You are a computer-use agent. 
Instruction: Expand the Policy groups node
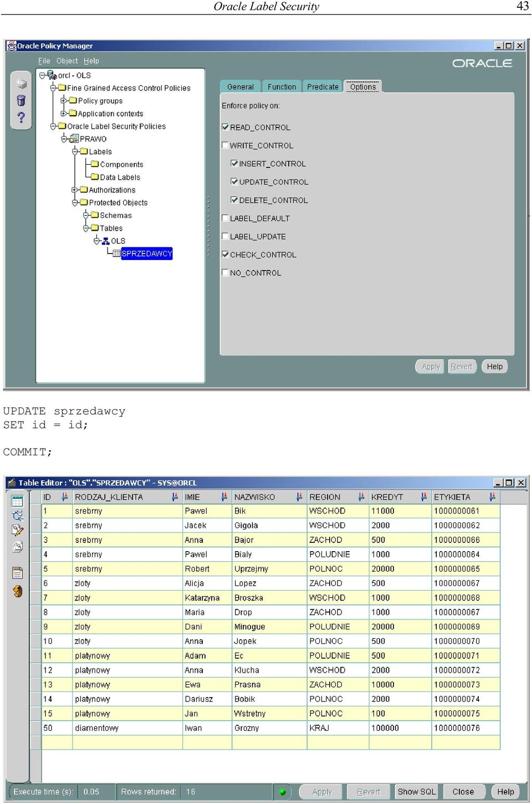coord(64,100)
